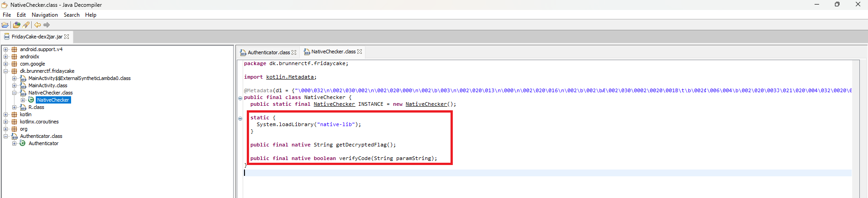Go back with the yellow arrow
Screen dimensions: 868x198
pyautogui.click(x=38, y=25)
